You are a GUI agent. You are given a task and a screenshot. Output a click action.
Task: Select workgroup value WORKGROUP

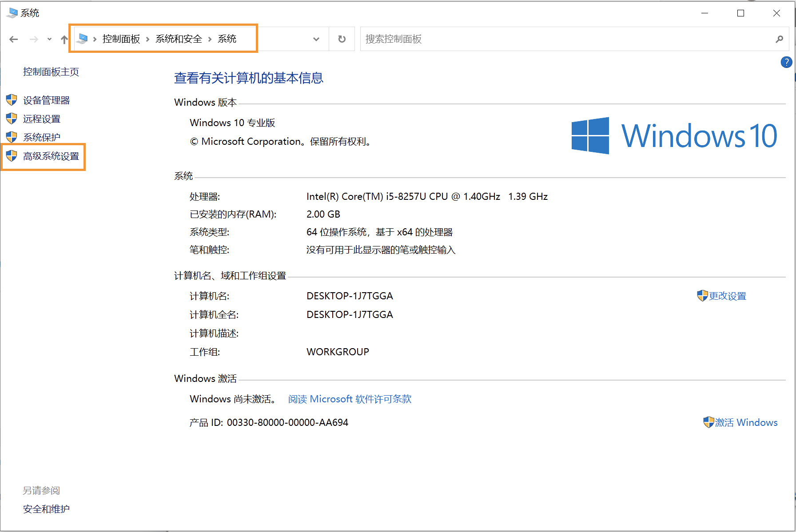pyautogui.click(x=338, y=352)
